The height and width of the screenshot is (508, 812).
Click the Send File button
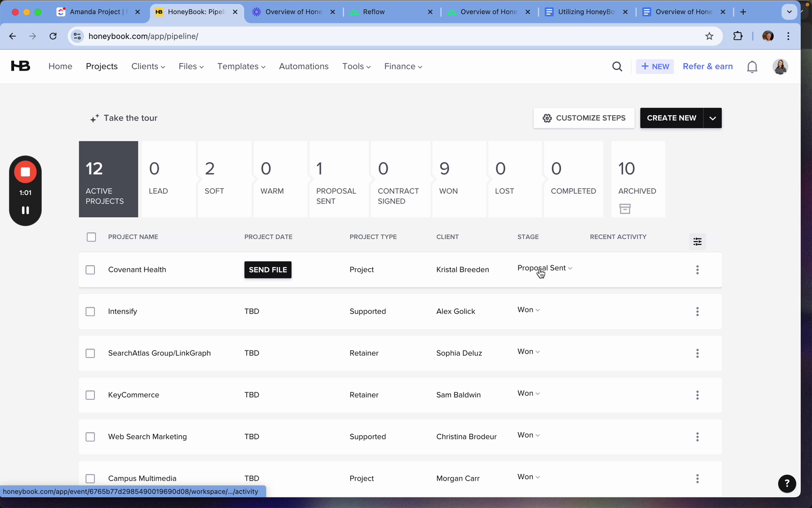click(268, 270)
